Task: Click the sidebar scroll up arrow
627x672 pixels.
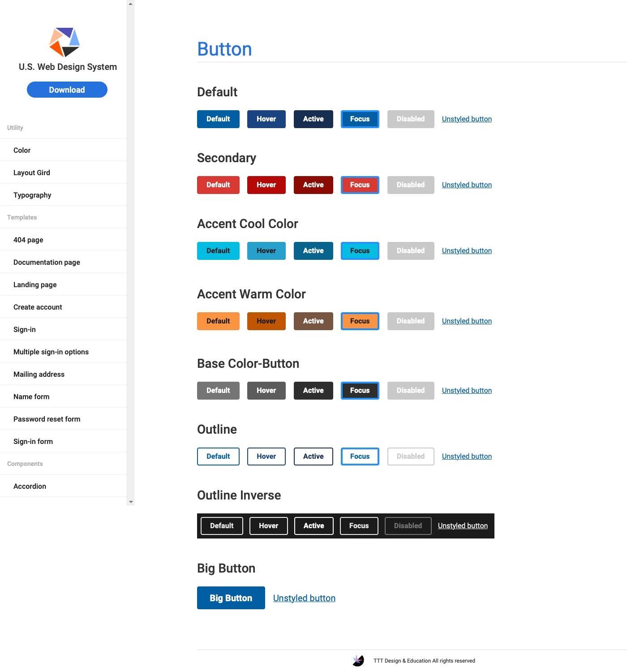Action: 130,4
